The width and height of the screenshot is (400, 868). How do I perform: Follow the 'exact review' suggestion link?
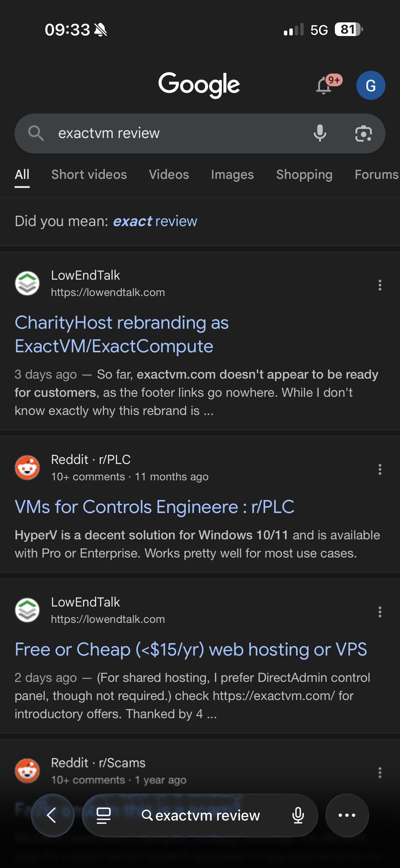[x=155, y=221]
